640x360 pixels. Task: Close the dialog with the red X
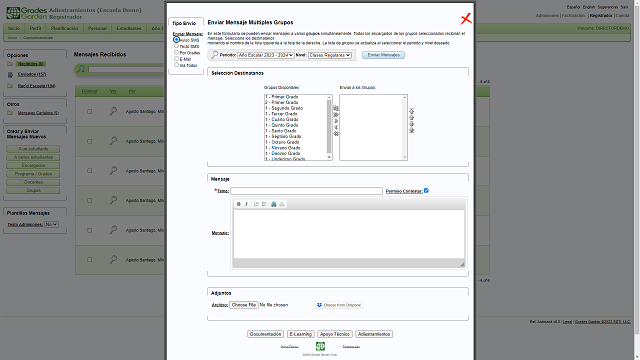click(466, 19)
